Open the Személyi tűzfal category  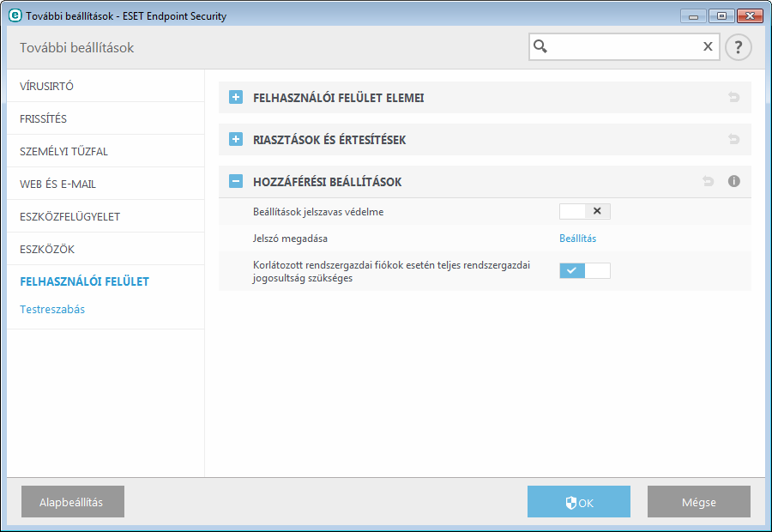pos(106,151)
